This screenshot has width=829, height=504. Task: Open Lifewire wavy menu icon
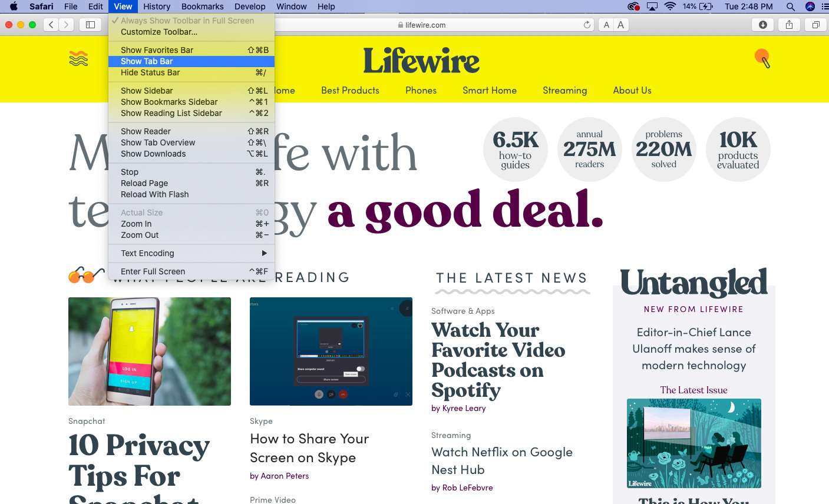click(x=78, y=58)
